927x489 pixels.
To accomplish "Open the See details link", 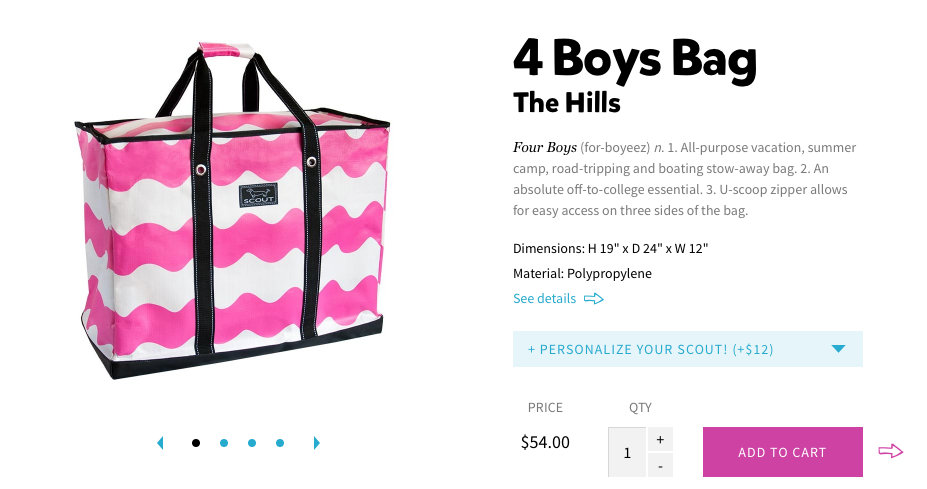I will 544,299.
